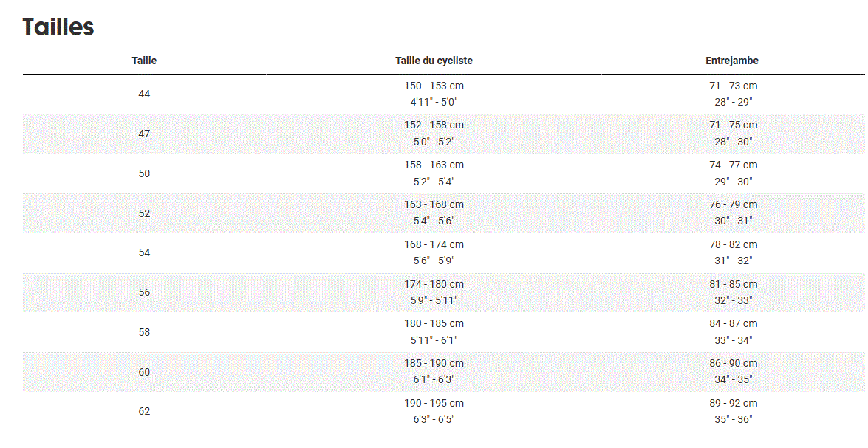Select size 52 row label

144,213
